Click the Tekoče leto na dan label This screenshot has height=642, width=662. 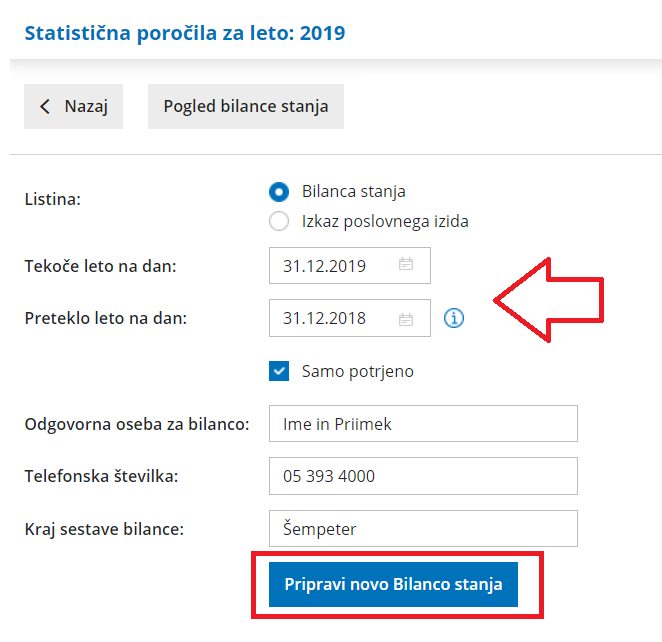click(x=100, y=266)
